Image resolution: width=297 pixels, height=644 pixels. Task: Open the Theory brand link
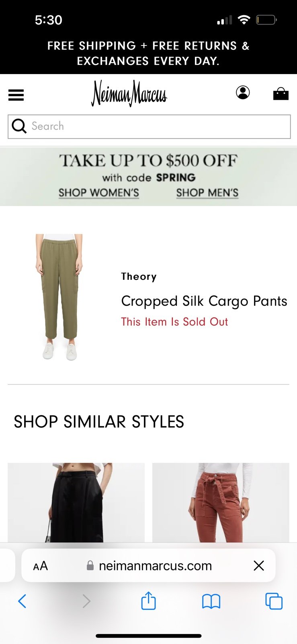pos(139,277)
